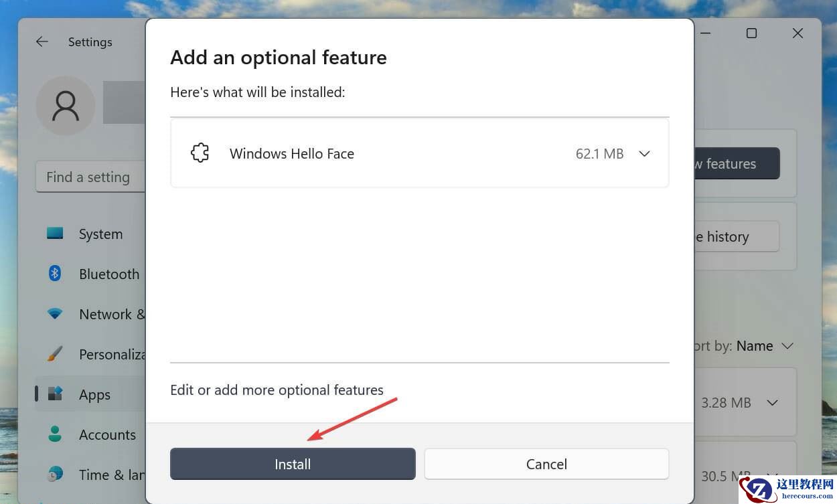Click the Find a setting search field
Image resolution: width=837 pixels, height=504 pixels.
[x=88, y=177]
